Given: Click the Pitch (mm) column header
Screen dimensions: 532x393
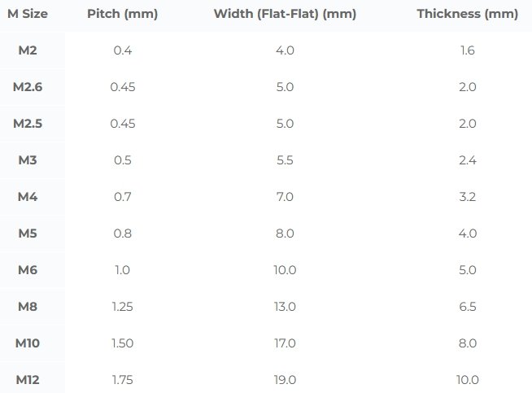Looking at the screenshot, I should [x=122, y=14].
